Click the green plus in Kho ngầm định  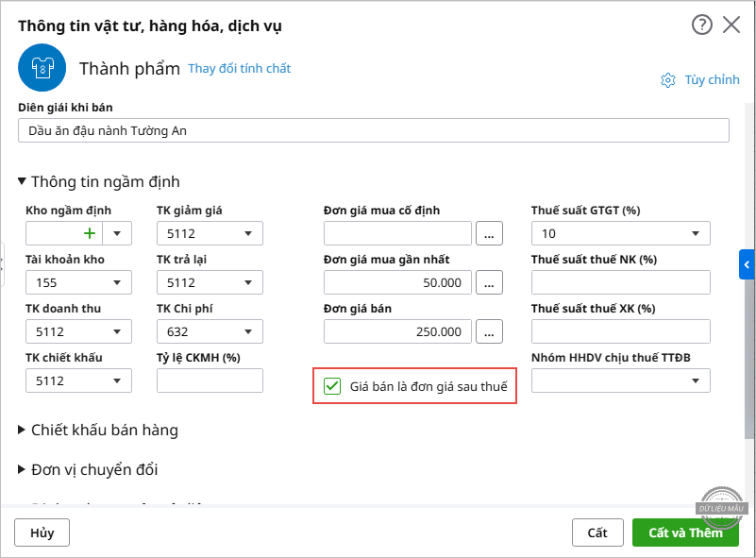(90, 233)
